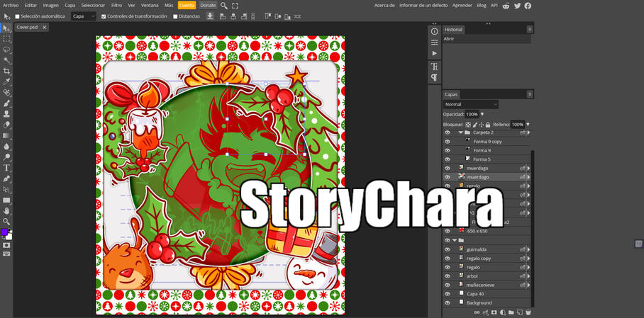Viewport: 644px width, 318px height.
Task: Select the Type text tool
Action: click(6, 168)
